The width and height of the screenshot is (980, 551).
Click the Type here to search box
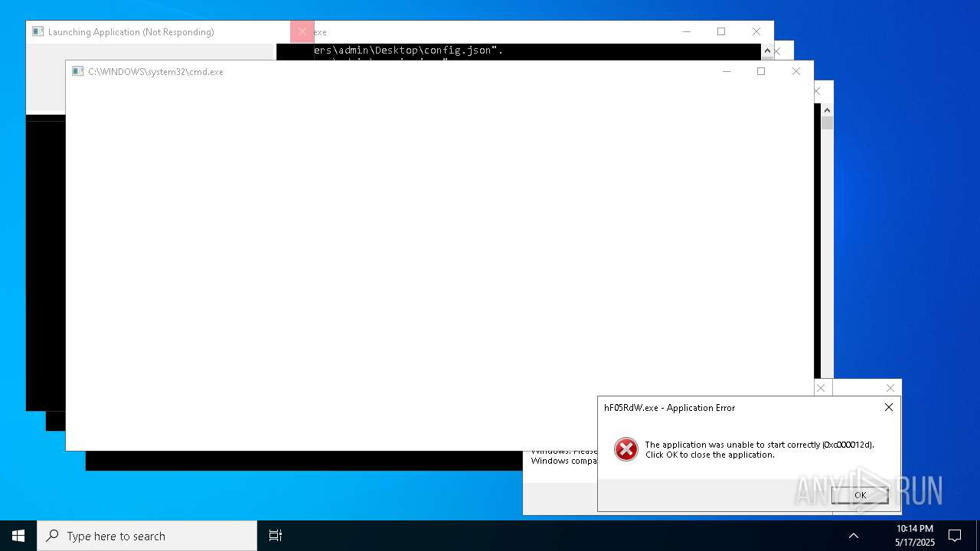click(x=147, y=536)
